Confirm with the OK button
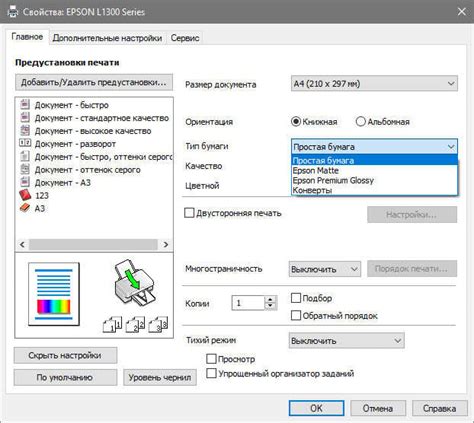474x423 pixels. (316, 408)
